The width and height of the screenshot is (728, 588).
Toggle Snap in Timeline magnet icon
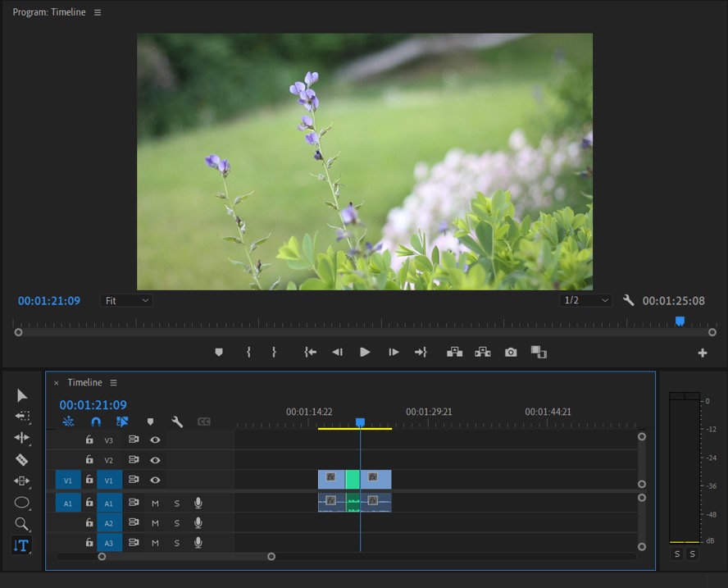96,422
